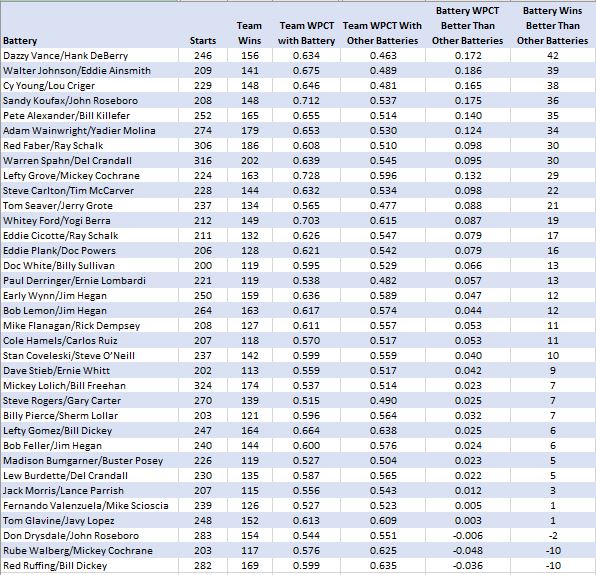
Task: Select Team WPCT With Other Batteries header
Action: (383, 25)
